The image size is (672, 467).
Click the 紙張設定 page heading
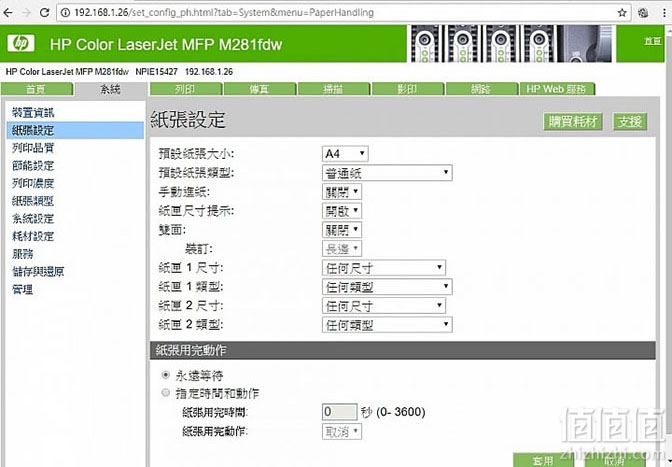[188, 120]
